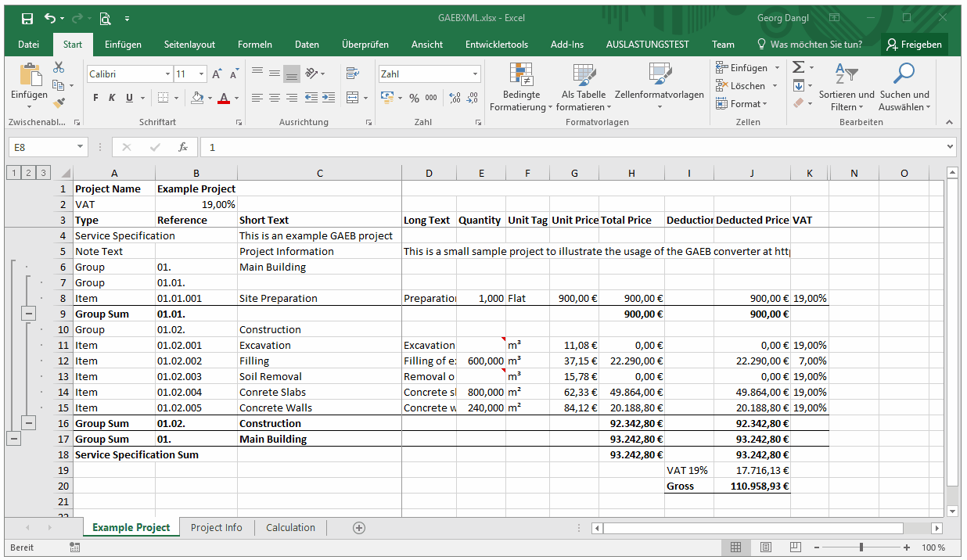
Task: Collapse outline group at row 17
Action: coord(13,438)
